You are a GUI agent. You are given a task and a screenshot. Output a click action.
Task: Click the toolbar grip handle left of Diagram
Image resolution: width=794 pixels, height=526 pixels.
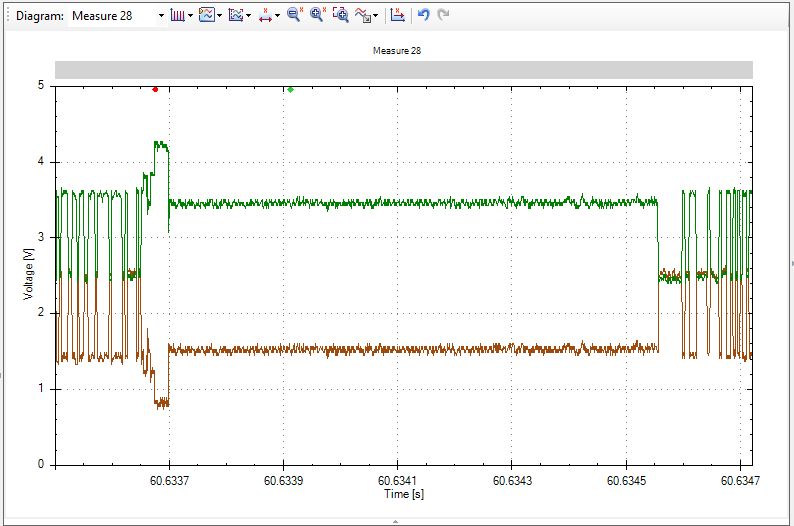coord(9,16)
